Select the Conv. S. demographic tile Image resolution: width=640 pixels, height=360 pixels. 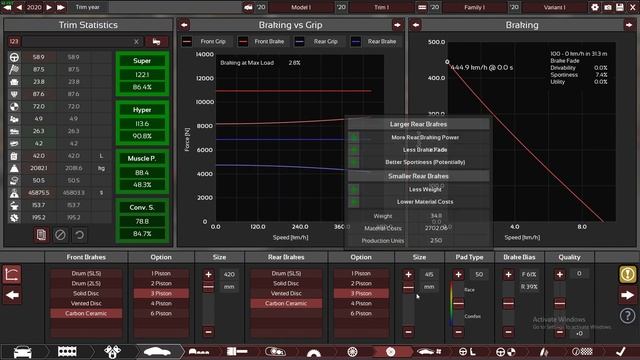click(x=142, y=221)
